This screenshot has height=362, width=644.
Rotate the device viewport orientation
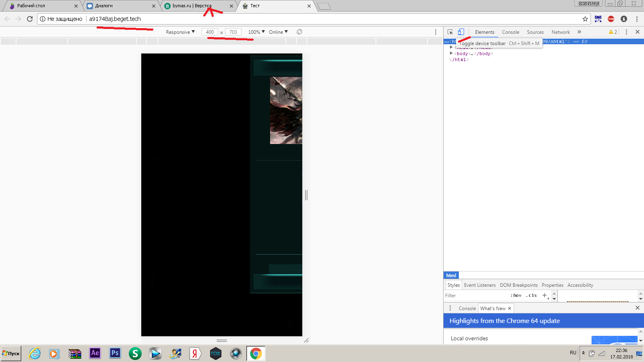click(x=299, y=32)
